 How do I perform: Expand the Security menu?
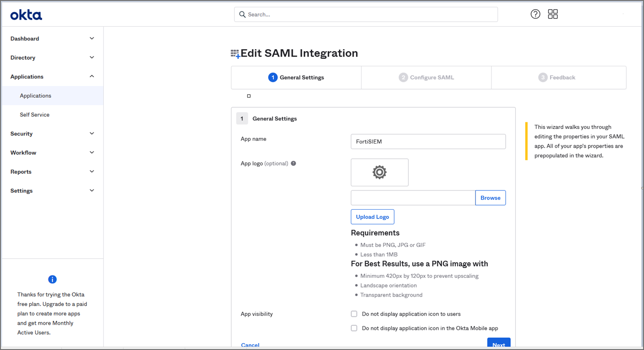click(92, 133)
